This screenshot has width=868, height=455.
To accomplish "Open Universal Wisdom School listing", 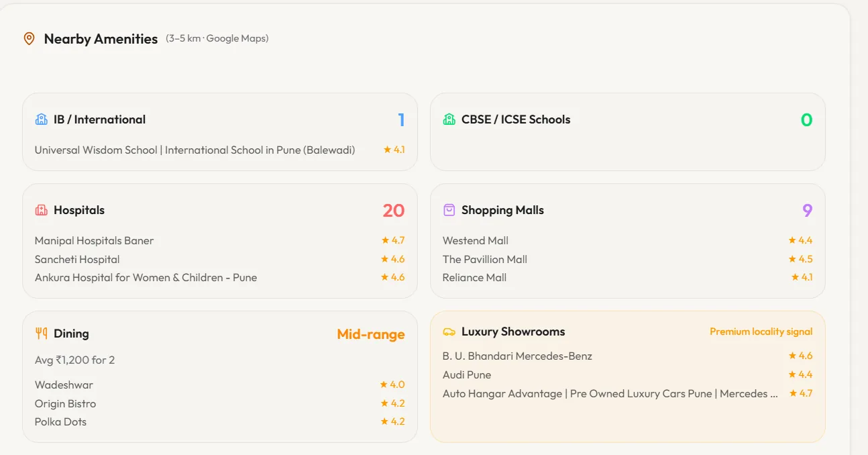I will (195, 150).
